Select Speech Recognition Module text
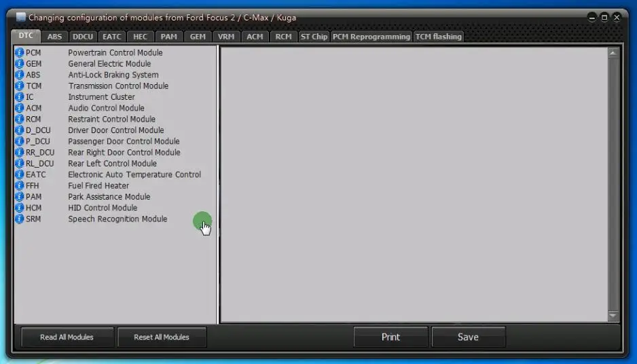Viewport: 637px width, 364px height. click(x=117, y=219)
